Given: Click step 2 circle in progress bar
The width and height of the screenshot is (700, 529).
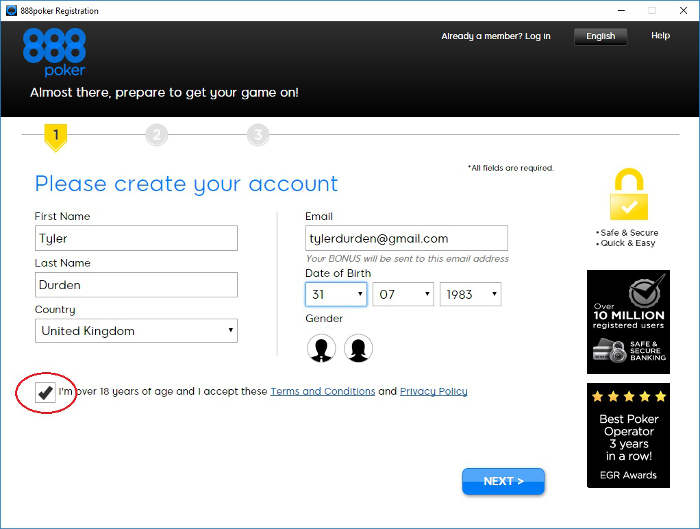Looking at the screenshot, I should pyautogui.click(x=157, y=135).
